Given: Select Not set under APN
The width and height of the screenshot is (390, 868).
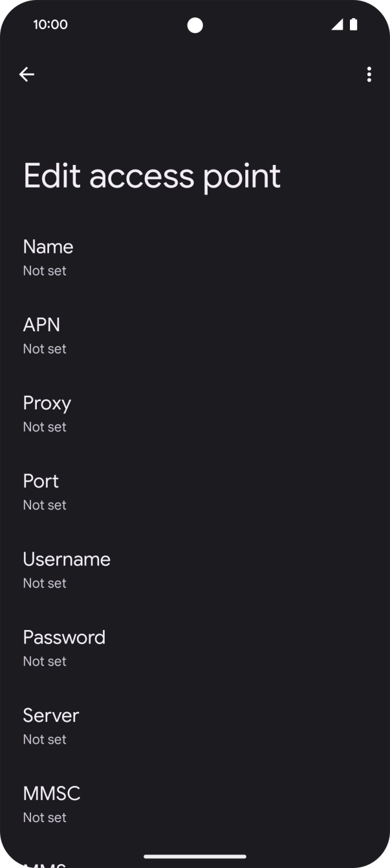Looking at the screenshot, I should (44, 349).
